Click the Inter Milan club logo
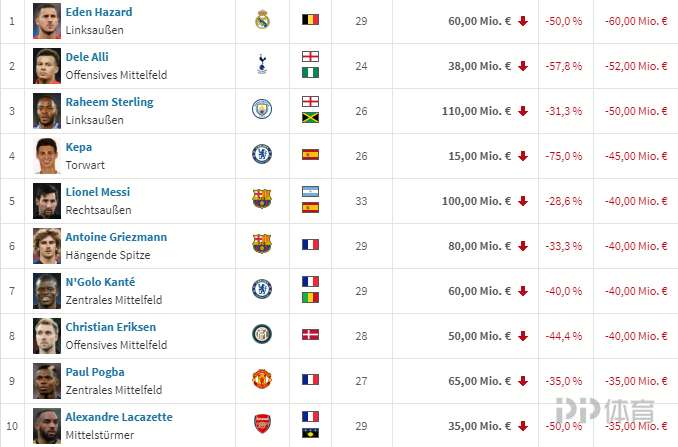The height and width of the screenshot is (447, 678). coord(262,334)
